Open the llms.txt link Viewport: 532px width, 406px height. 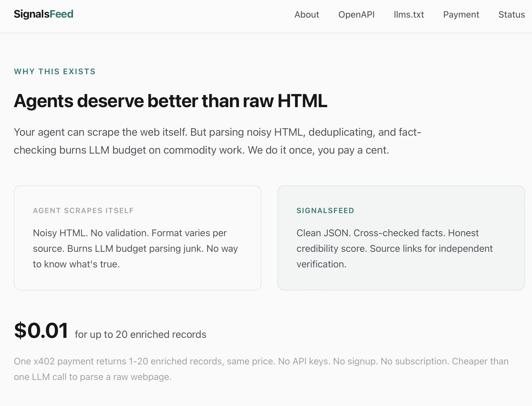pyautogui.click(x=409, y=14)
